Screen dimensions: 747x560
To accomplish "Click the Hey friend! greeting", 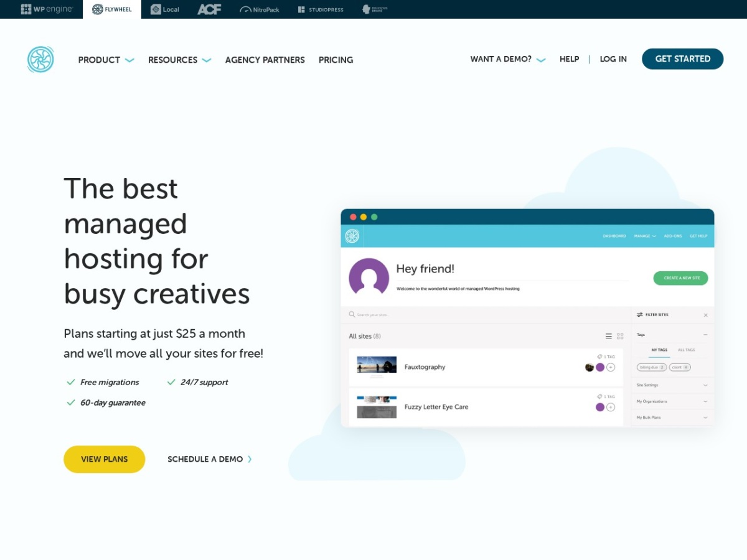I will point(425,269).
